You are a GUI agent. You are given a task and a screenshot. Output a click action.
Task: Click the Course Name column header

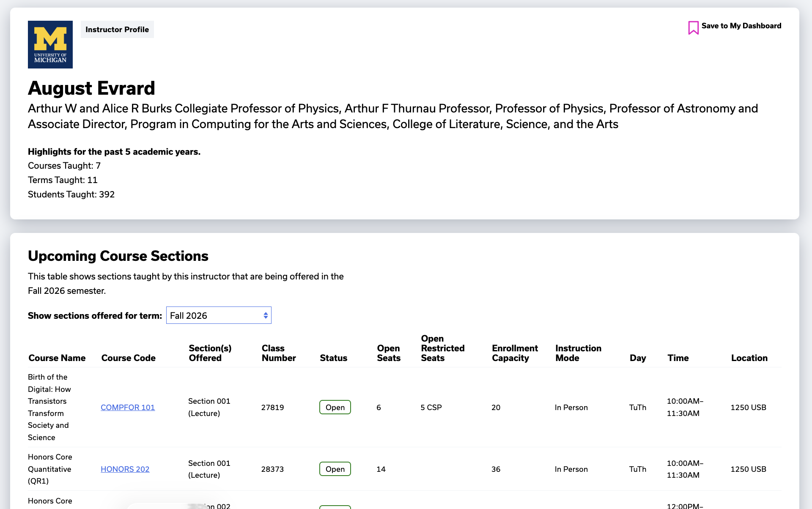pos(57,358)
